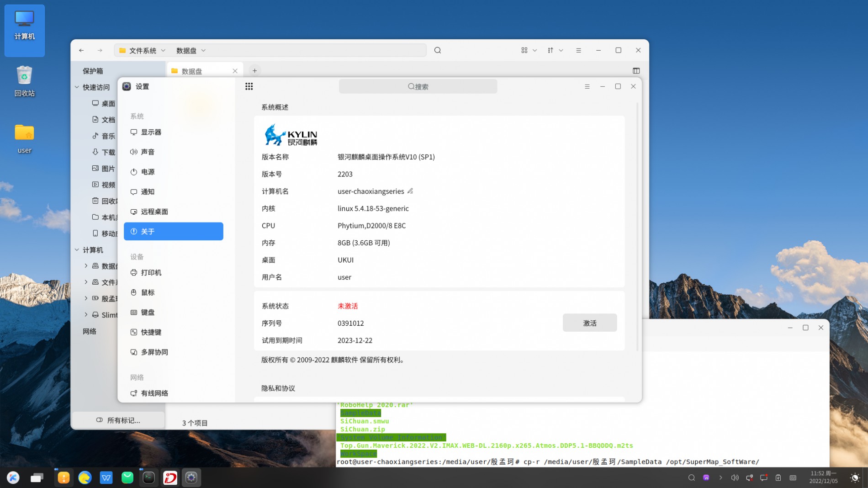Open 视频 in quick access
Image resolution: width=868 pixels, height=488 pixels.
tap(104, 185)
